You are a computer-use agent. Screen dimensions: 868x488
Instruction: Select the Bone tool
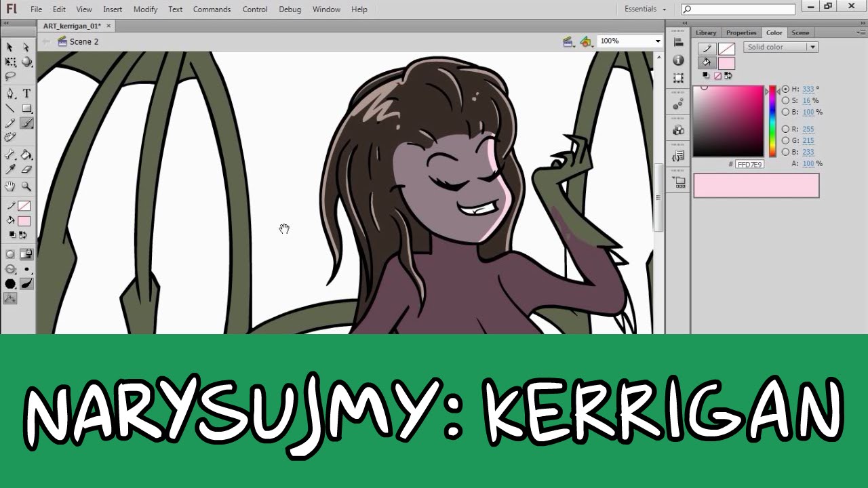[9, 155]
